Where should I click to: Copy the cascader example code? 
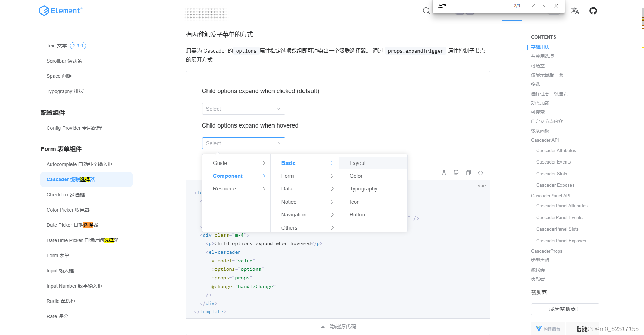[x=468, y=173]
